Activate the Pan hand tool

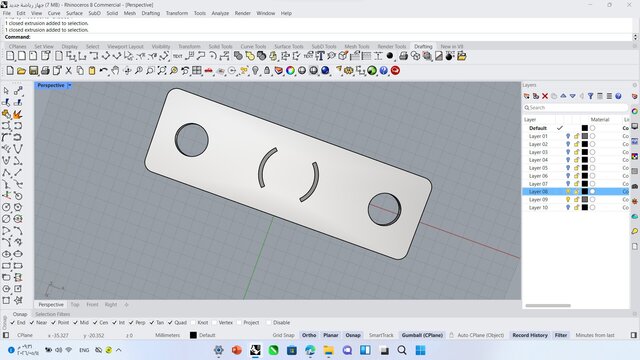click(115, 71)
